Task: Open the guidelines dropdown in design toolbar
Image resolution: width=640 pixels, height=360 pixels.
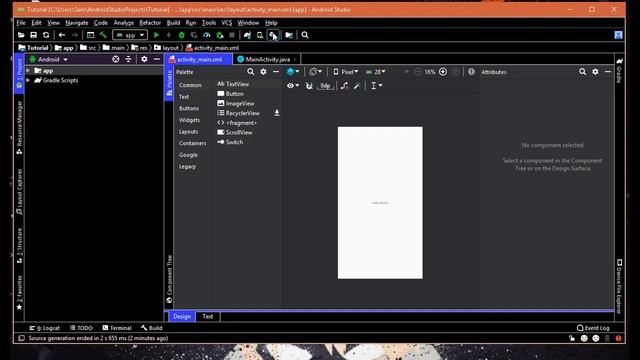Action: pos(376,86)
